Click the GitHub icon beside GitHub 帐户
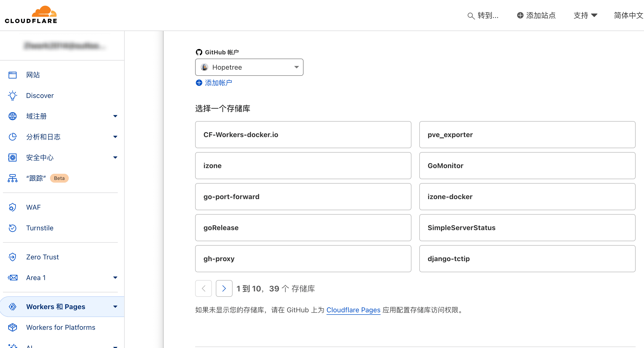Image resolution: width=644 pixels, height=348 pixels. (199, 52)
